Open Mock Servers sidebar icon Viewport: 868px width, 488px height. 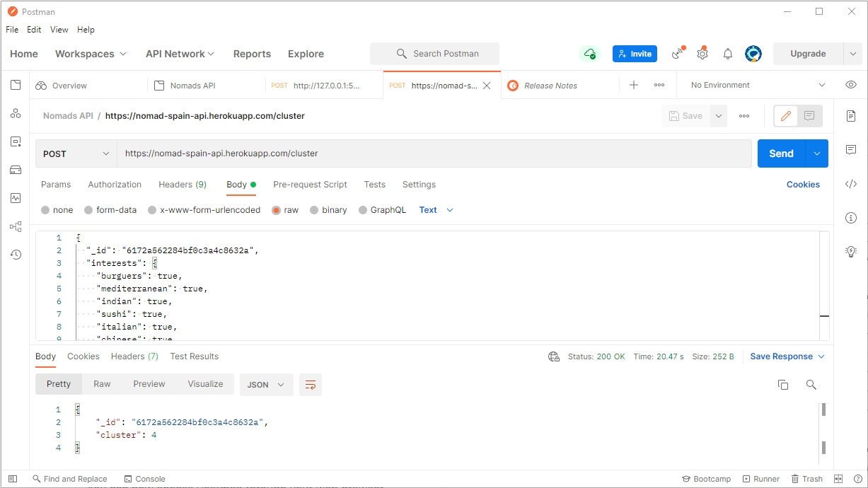tap(16, 170)
